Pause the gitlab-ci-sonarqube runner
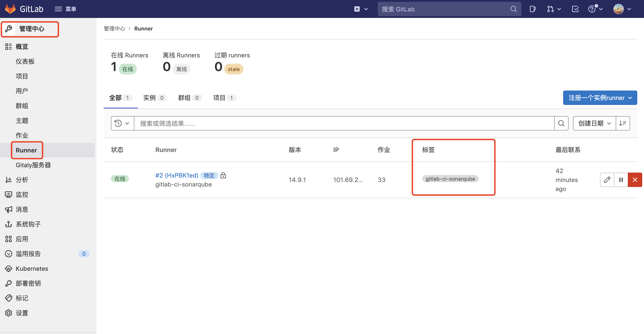The image size is (644, 334). pos(621,180)
